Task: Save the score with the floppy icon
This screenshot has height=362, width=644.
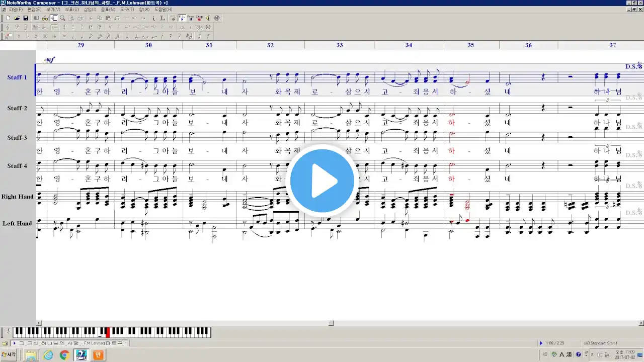Action: pos(26,18)
